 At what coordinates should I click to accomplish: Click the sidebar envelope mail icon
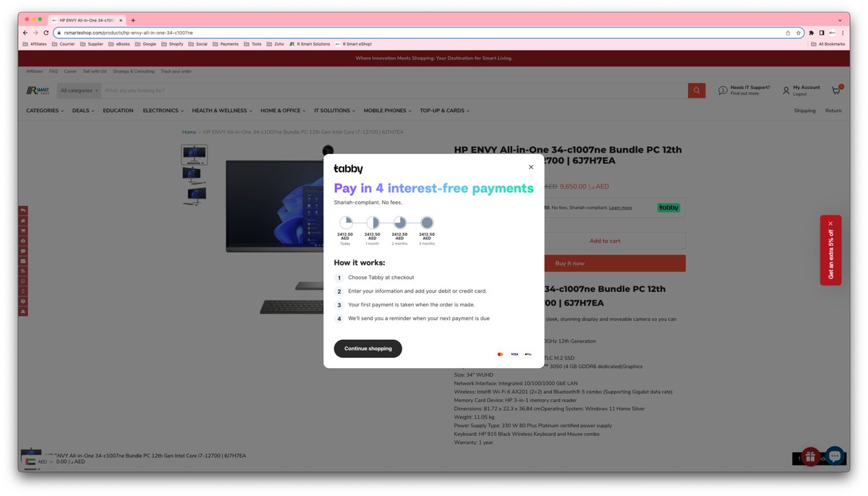(x=23, y=261)
